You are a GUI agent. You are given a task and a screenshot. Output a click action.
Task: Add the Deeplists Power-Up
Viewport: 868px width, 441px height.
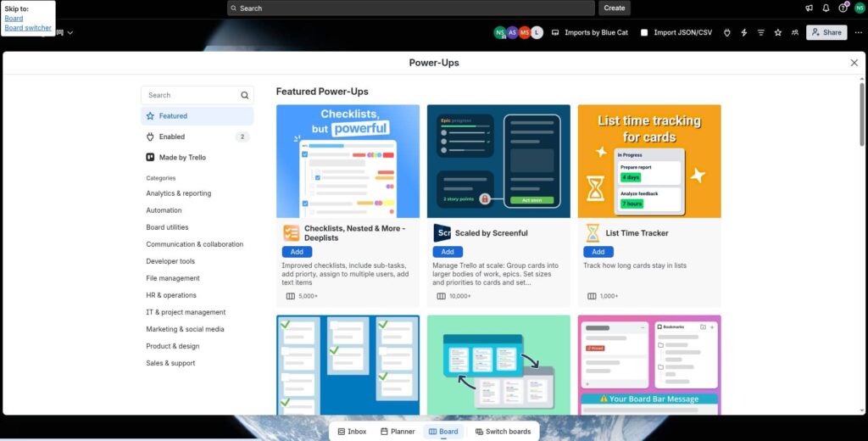point(297,252)
